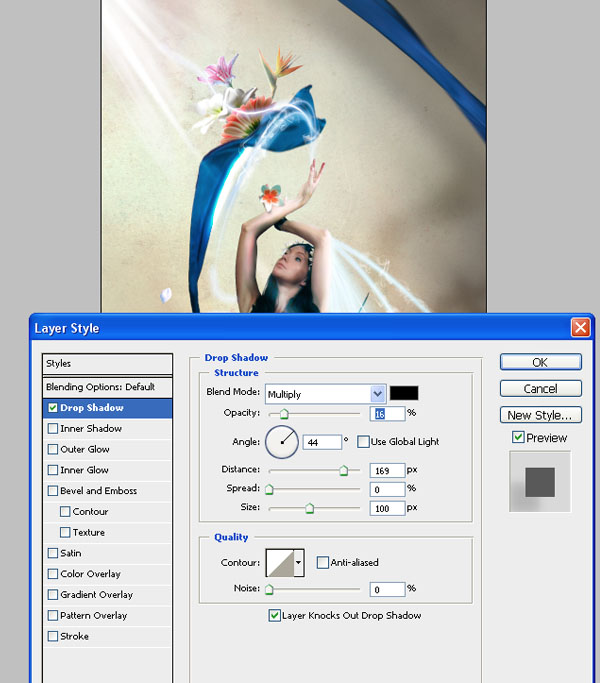Click the Spread percent field
This screenshot has height=683, width=600.
point(387,490)
